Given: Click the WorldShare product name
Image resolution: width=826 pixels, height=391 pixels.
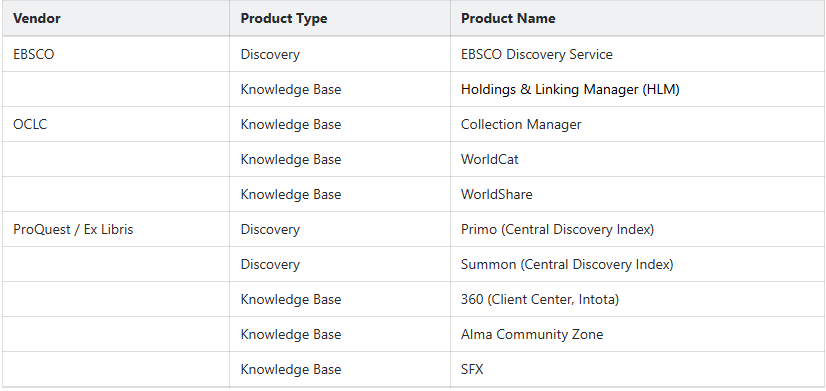Looking at the screenshot, I should (496, 194).
